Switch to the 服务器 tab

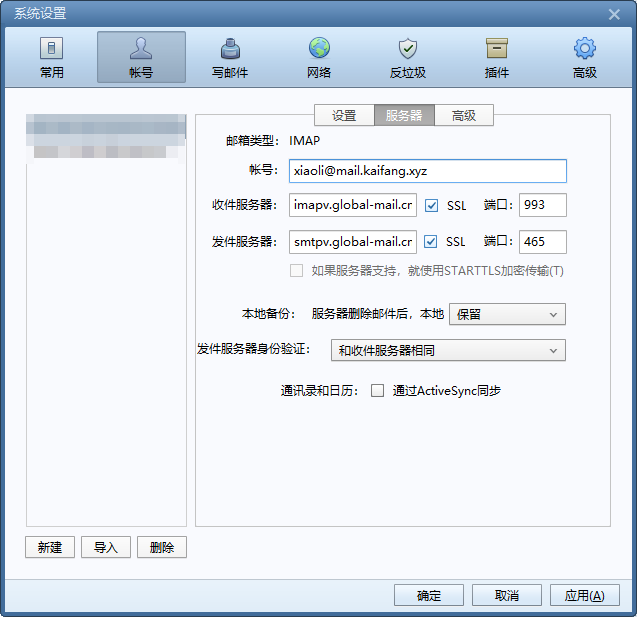(x=404, y=115)
